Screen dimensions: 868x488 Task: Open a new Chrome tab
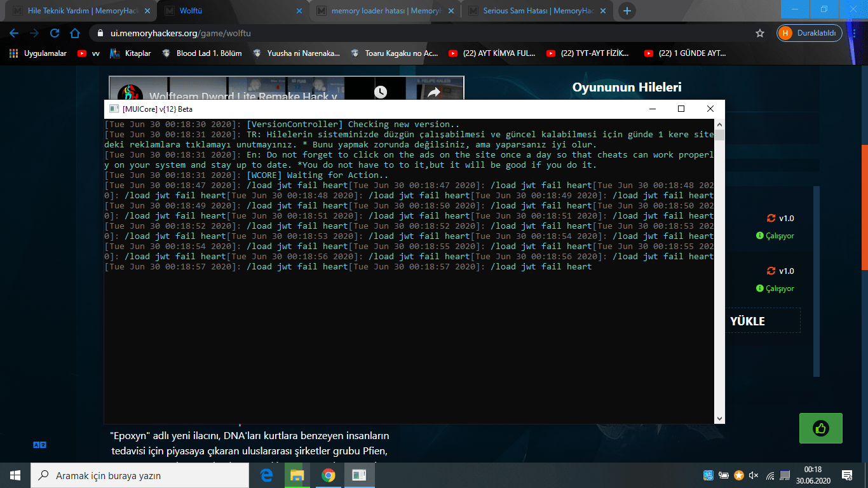tap(627, 11)
